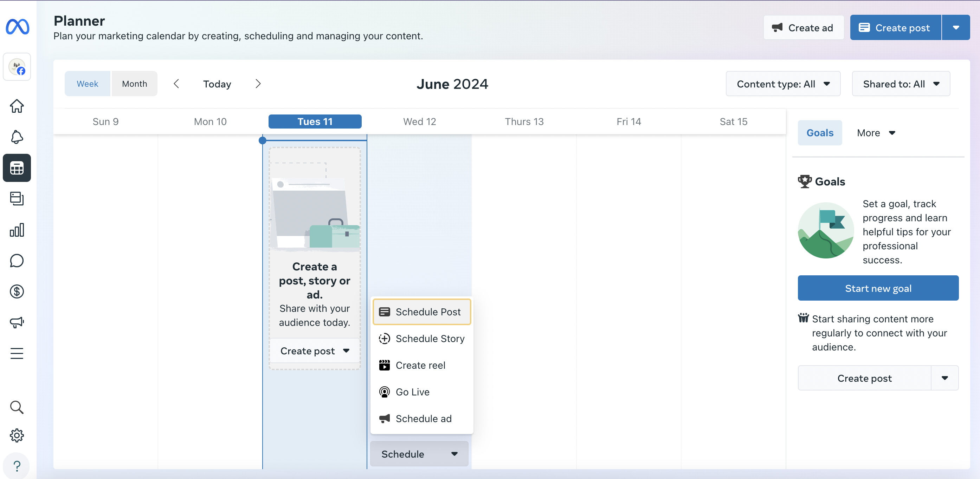Switch to Week view
The width and height of the screenshot is (980, 479).
pyautogui.click(x=88, y=84)
